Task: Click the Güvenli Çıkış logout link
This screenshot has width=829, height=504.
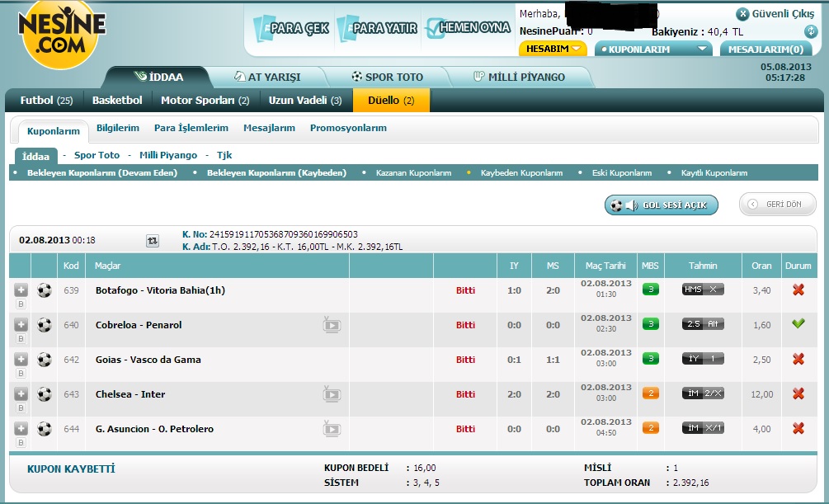Action: (x=775, y=14)
